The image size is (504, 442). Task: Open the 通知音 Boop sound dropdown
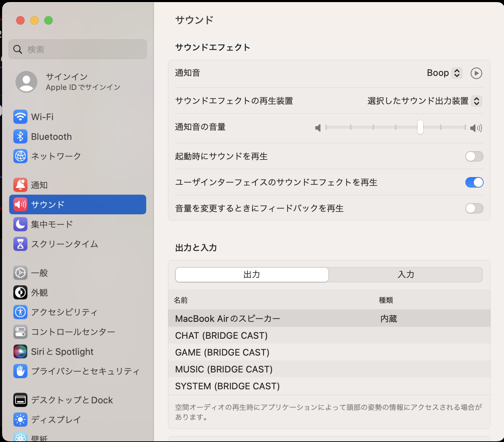tap(444, 73)
